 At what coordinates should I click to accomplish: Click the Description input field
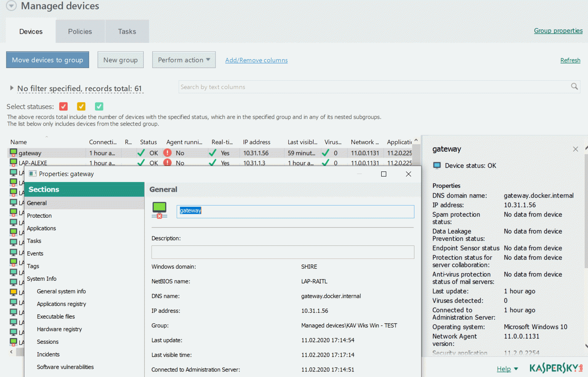[282, 252]
